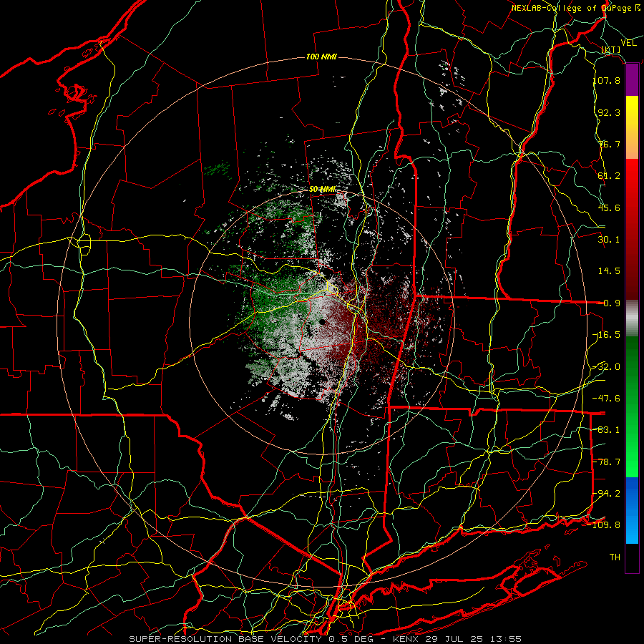Click the black radar site dot at center
Screen dimensions: 644x644
point(323,323)
